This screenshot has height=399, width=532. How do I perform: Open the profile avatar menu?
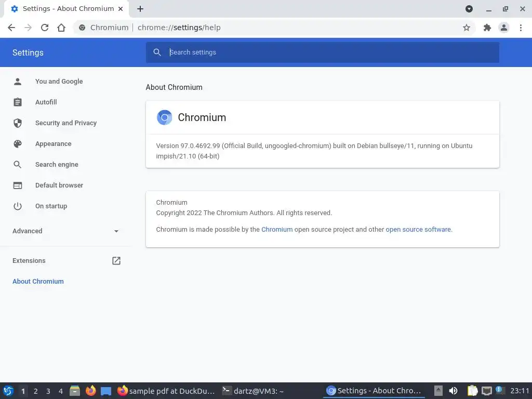(504, 28)
